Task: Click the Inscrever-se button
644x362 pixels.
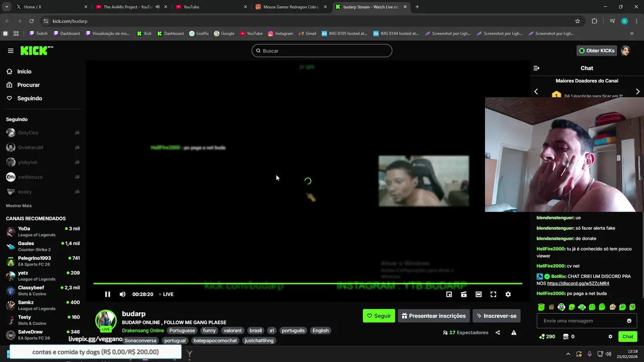Action: click(496, 316)
